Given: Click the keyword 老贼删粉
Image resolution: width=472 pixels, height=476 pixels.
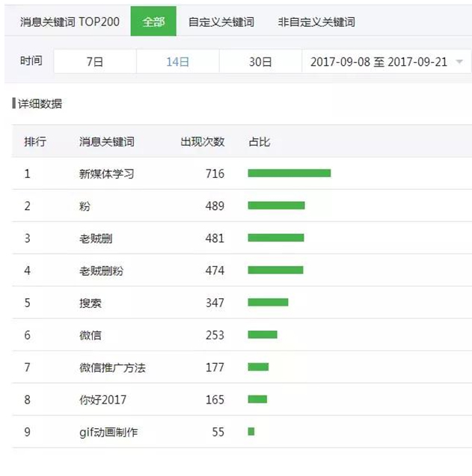Looking at the screenshot, I should [101, 271].
